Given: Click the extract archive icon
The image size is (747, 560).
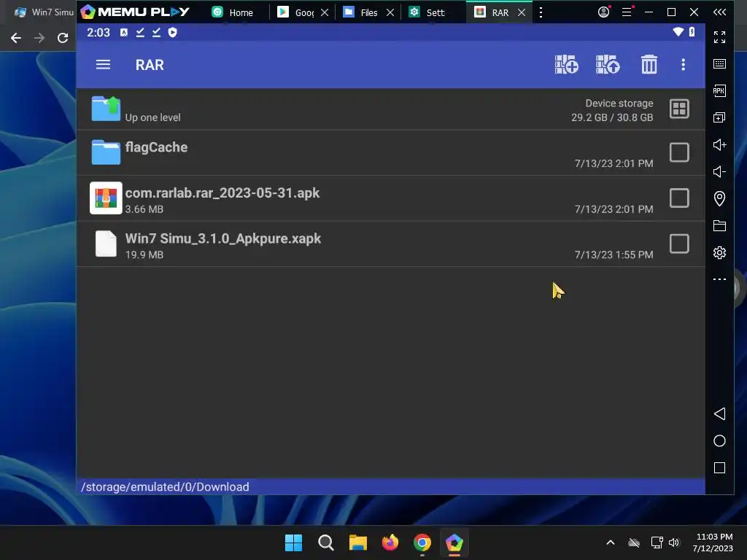Looking at the screenshot, I should 608,64.
